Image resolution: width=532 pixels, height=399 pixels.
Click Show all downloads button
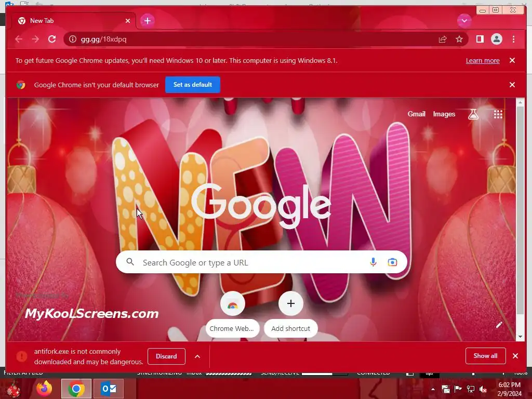486,356
